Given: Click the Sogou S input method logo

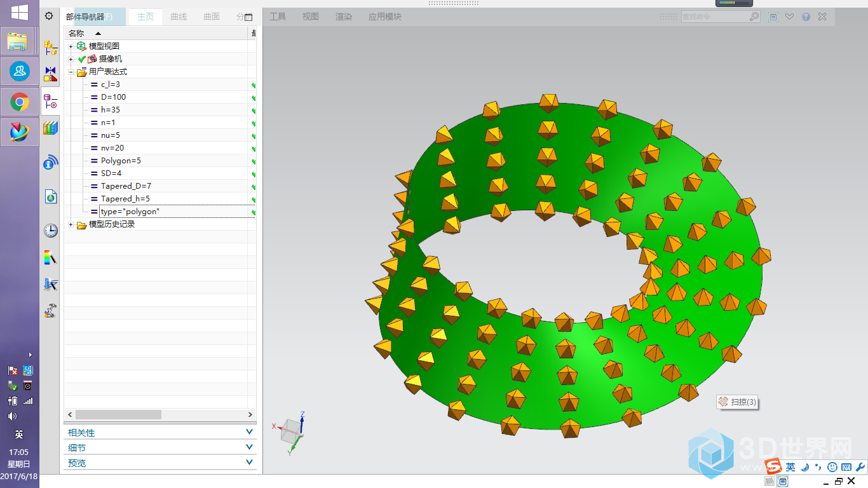Looking at the screenshot, I should tap(773, 467).
